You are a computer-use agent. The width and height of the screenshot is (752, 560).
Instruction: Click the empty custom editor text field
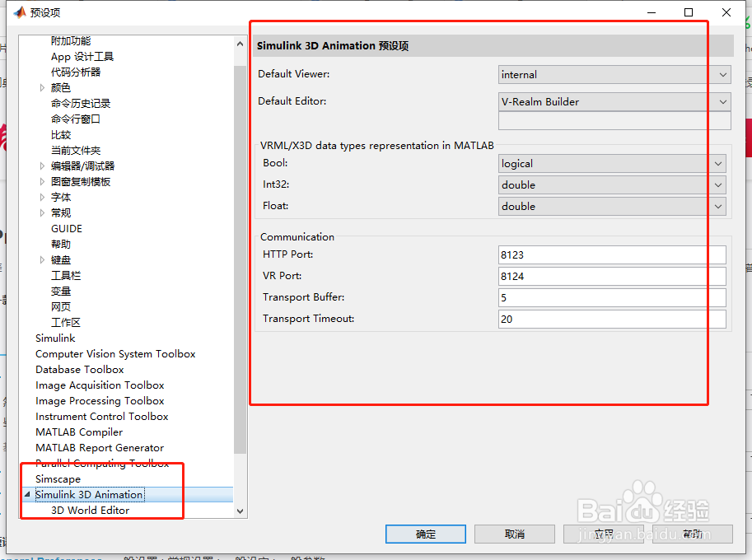[x=614, y=121]
